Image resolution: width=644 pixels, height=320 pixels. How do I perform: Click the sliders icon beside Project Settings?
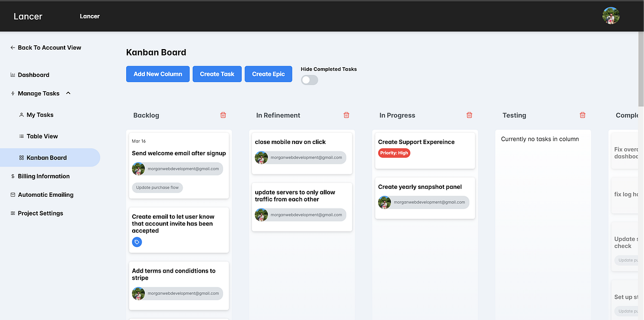[13, 213]
